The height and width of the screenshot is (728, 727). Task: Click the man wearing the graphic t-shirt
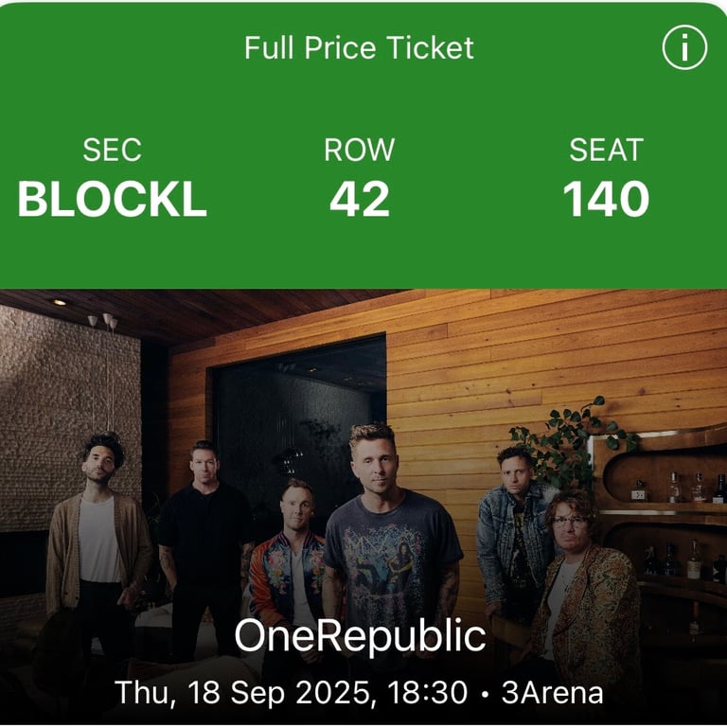(x=390, y=543)
